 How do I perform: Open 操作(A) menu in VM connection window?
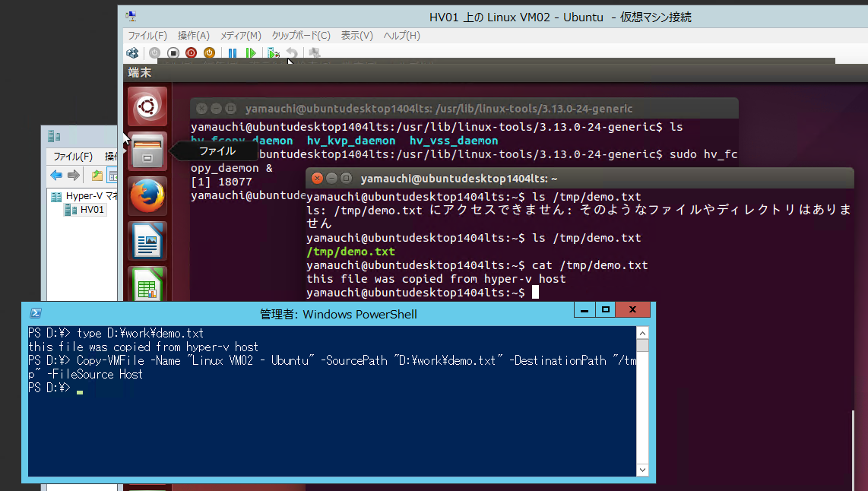pyautogui.click(x=193, y=36)
